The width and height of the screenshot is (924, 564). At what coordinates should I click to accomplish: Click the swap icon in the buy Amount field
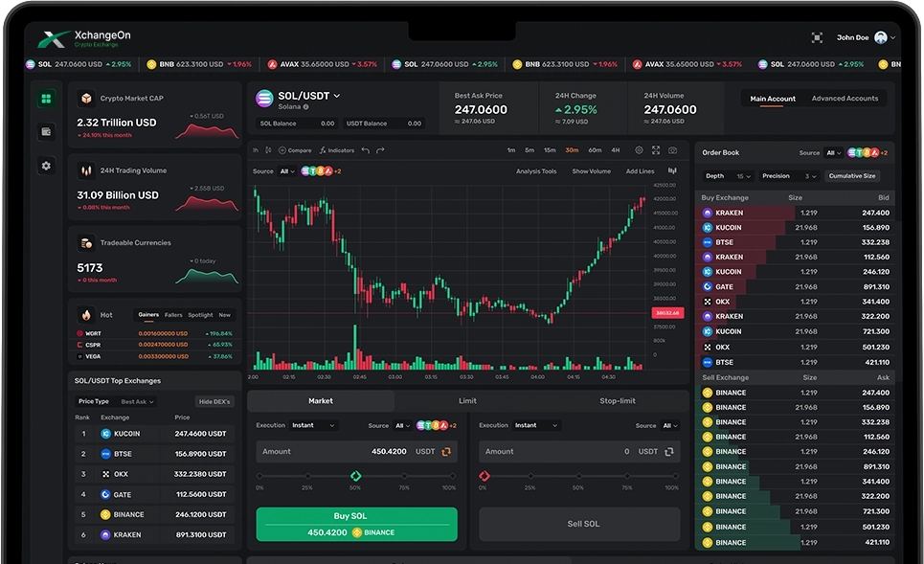click(446, 451)
